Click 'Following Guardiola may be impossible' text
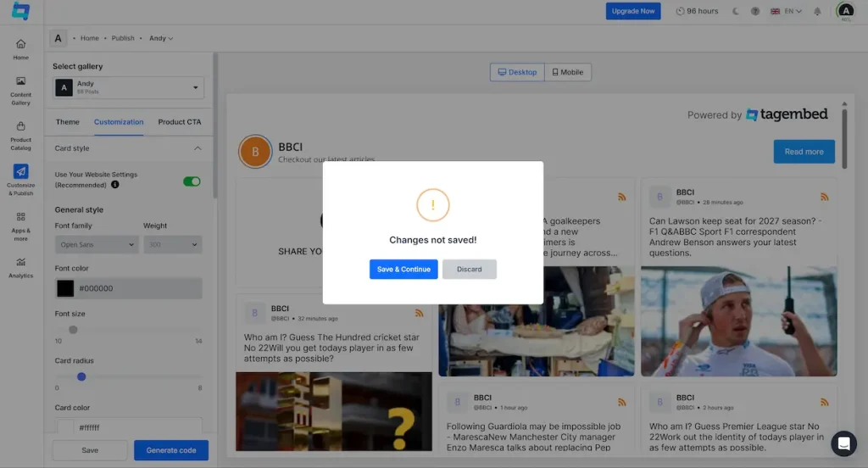Screen dimensions: 868x468 534,437
